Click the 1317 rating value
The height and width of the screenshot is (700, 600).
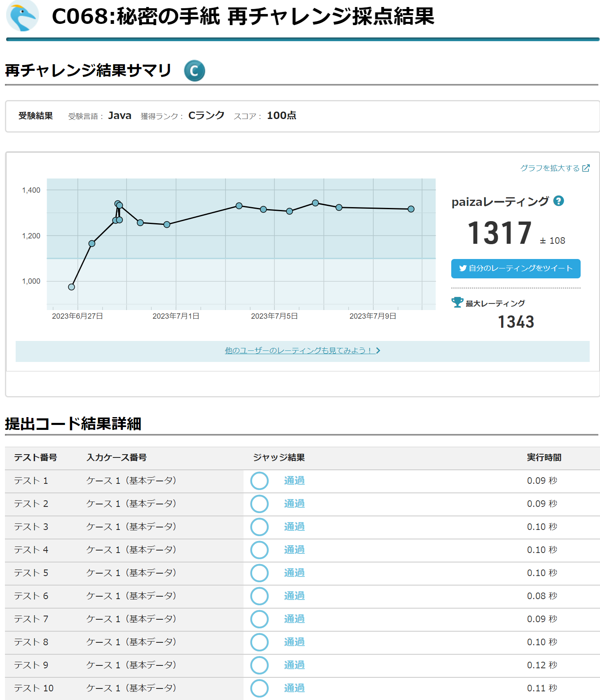tap(499, 233)
